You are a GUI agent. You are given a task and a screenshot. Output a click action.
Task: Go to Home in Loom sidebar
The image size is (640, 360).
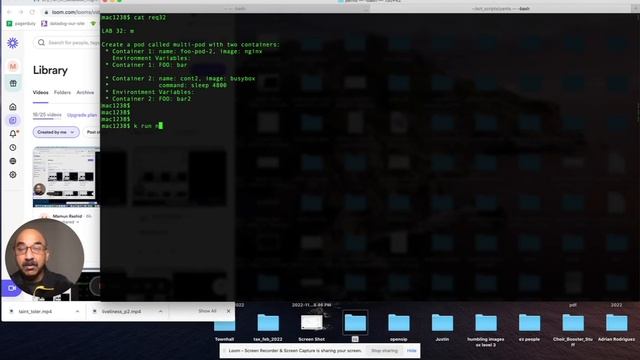(x=13, y=107)
